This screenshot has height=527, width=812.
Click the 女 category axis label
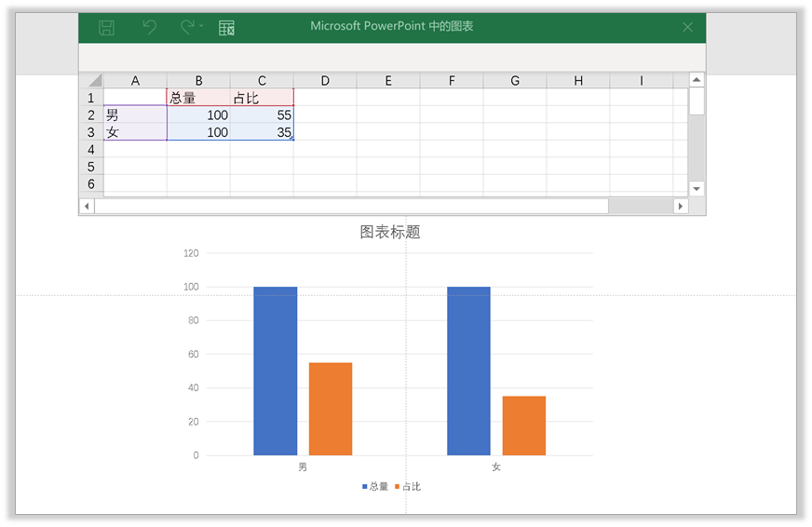(496, 467)
